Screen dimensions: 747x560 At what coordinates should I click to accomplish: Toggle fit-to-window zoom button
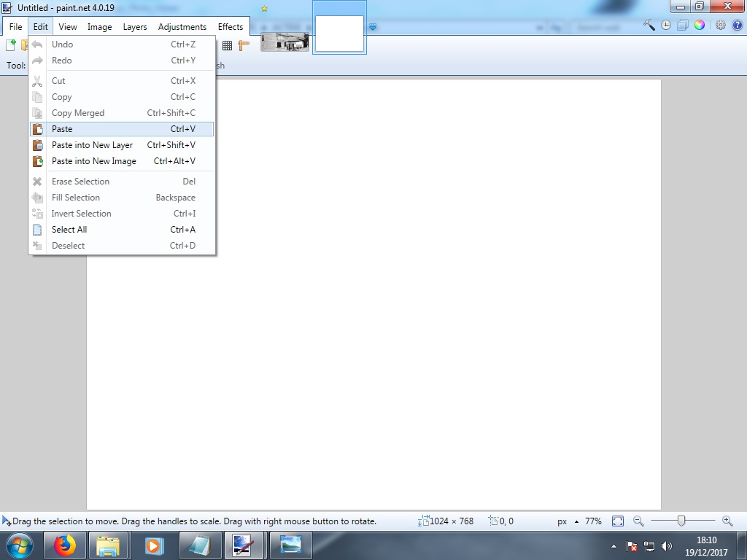coord(618,521)
